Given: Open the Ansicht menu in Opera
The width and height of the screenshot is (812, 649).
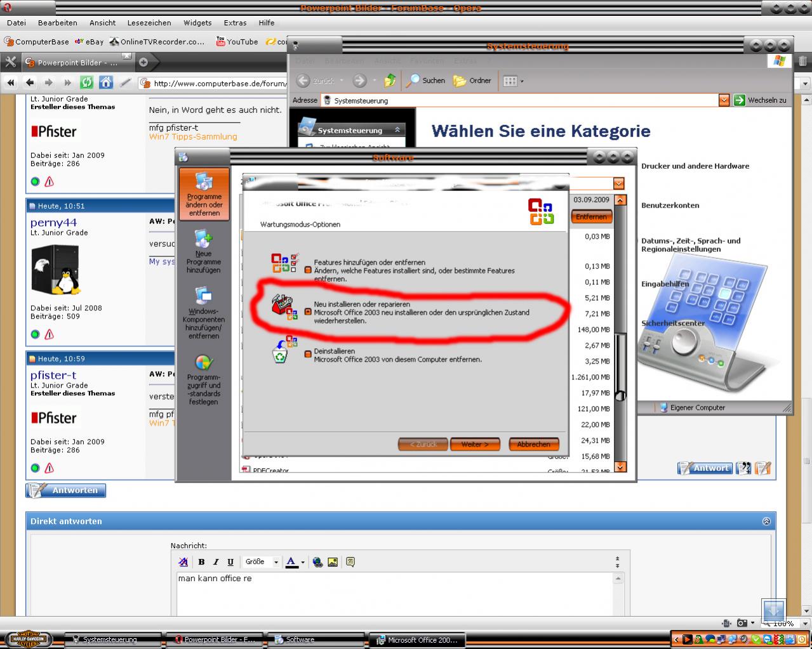Looking at the screenshot, I should [x=102, y=23].
